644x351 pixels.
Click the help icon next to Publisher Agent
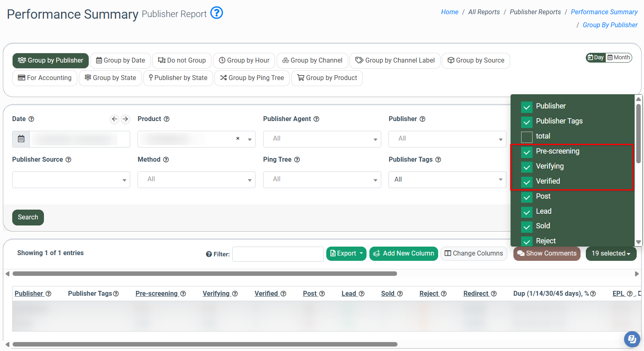[316, 119]
